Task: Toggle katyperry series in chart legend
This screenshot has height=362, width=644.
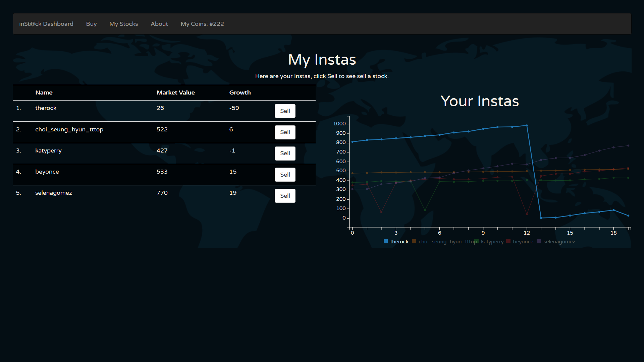Action: (x=492, y=242)
